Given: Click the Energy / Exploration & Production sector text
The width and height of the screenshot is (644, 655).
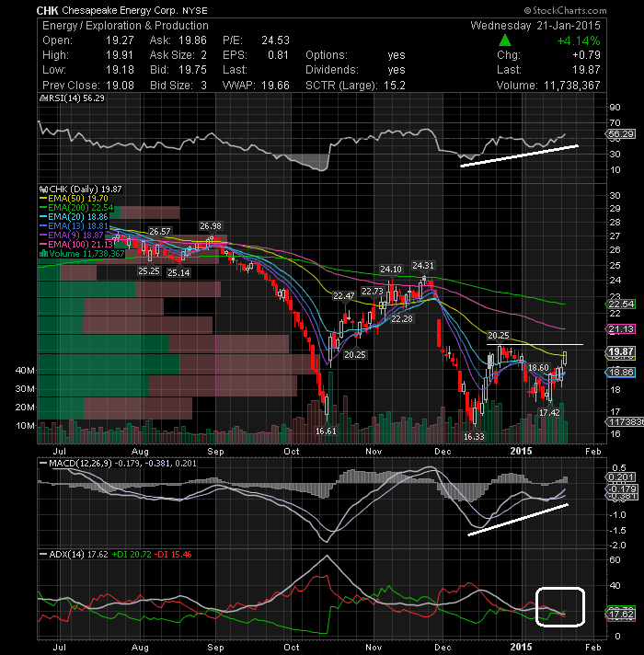Looking at the screenshot, I should [125, 26].
